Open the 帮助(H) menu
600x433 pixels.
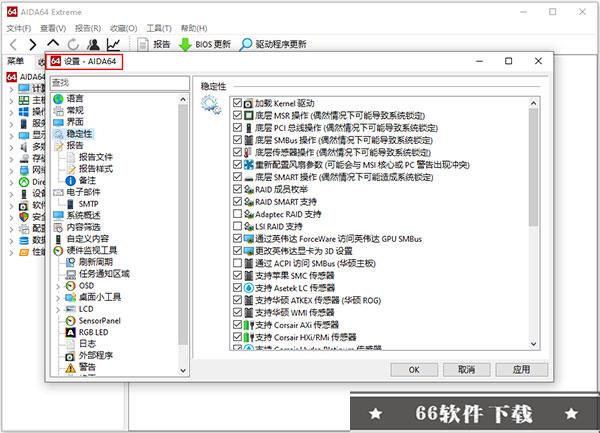[x=194, y=28]
